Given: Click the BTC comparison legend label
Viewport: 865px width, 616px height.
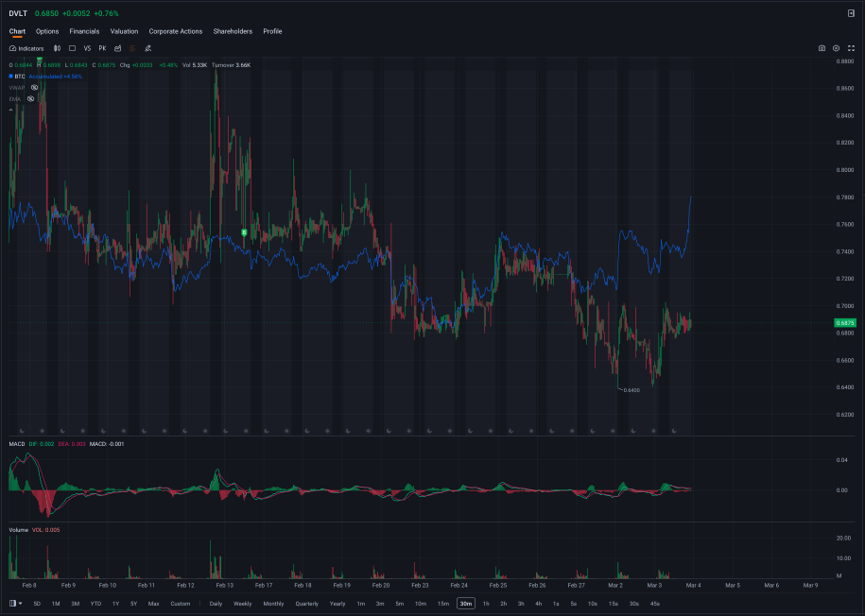Looking at the screenshot, I should (x=19, y=77).
